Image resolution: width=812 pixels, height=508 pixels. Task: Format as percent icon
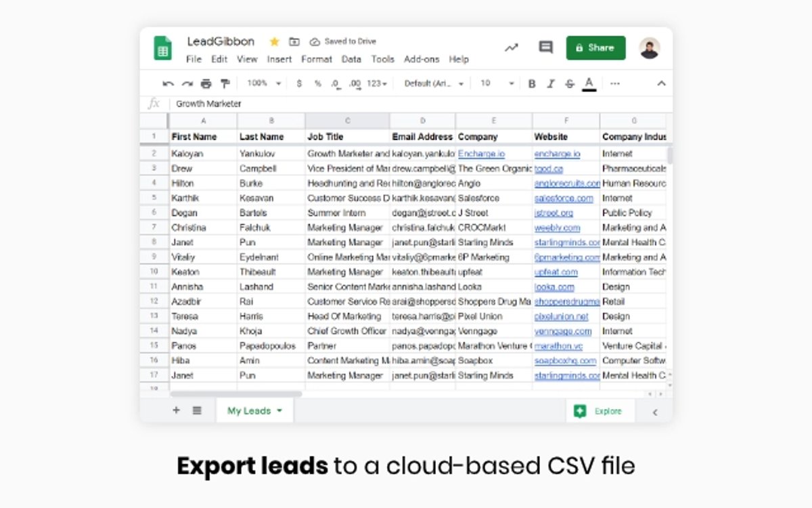(317, 83)
